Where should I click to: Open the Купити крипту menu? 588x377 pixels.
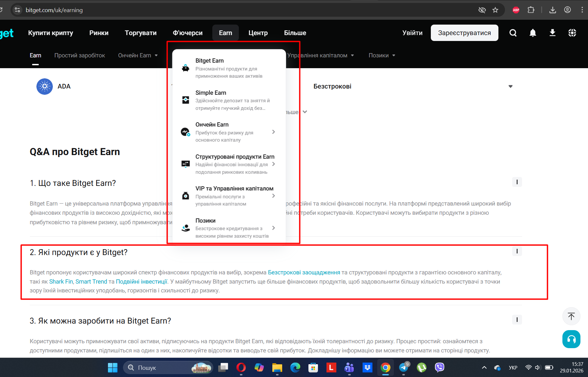click(x=51, y=33)
